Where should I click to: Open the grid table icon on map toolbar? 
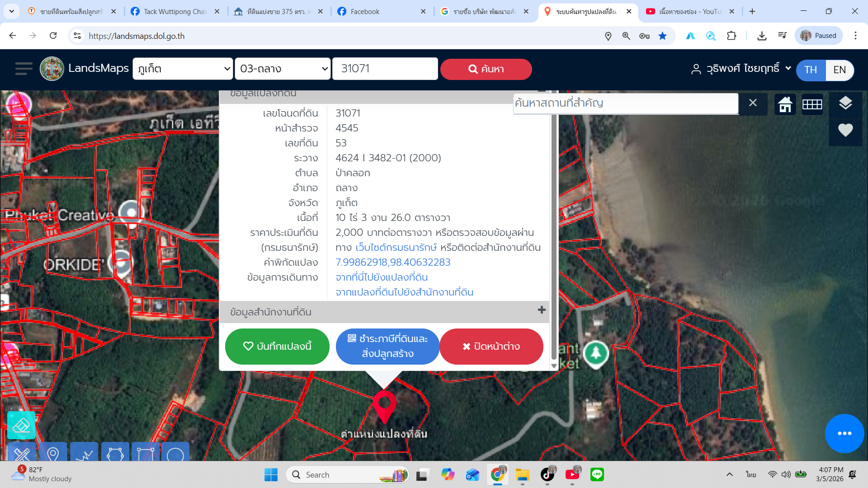[812, 104]
